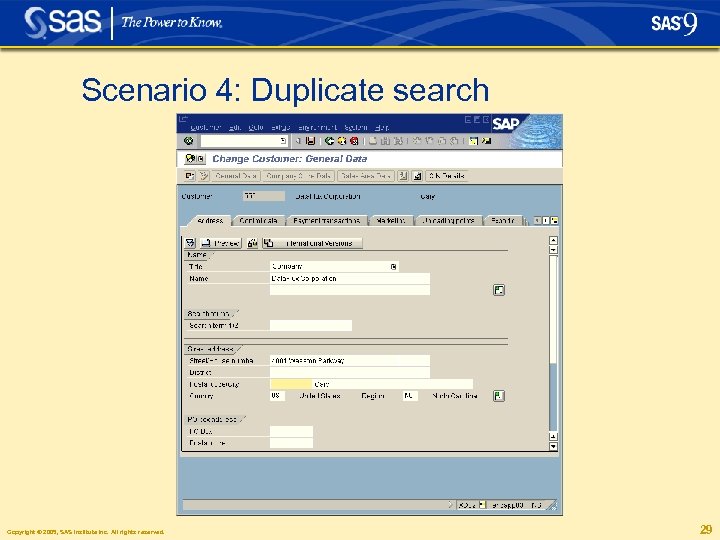Click the green Enter checkmark icon
Screen dimensions: 720x540
pyautogui.click(x=188, y=141)
